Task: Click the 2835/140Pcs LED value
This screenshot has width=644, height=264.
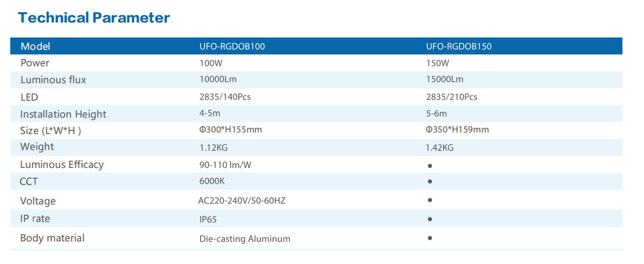Action: point(225,97)
